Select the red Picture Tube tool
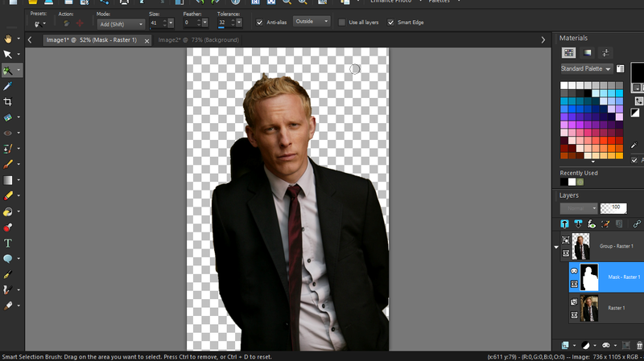644x361 pixels. pos(8,228)
